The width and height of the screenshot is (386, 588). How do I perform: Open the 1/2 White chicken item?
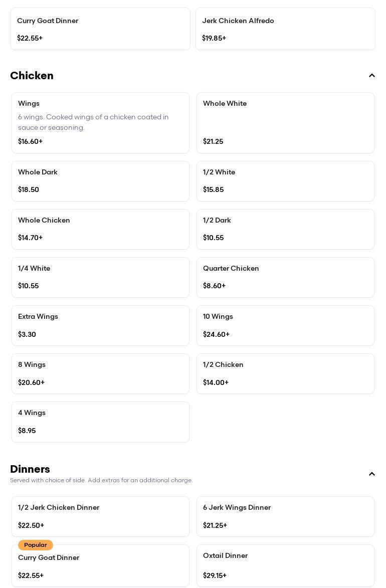pyautogui.click(x=285, y=181)
